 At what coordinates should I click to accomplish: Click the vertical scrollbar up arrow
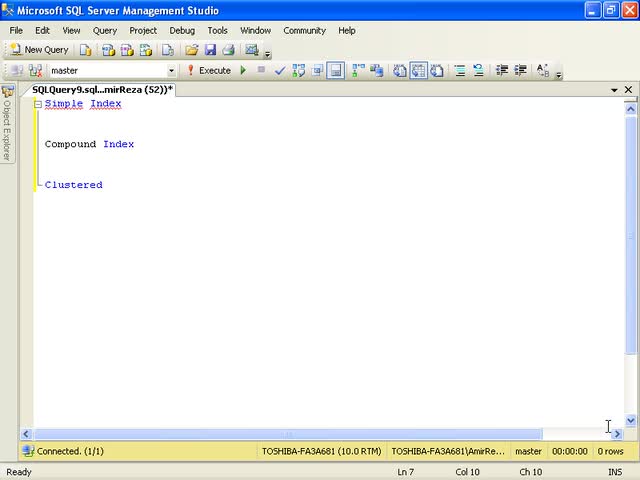631,109
